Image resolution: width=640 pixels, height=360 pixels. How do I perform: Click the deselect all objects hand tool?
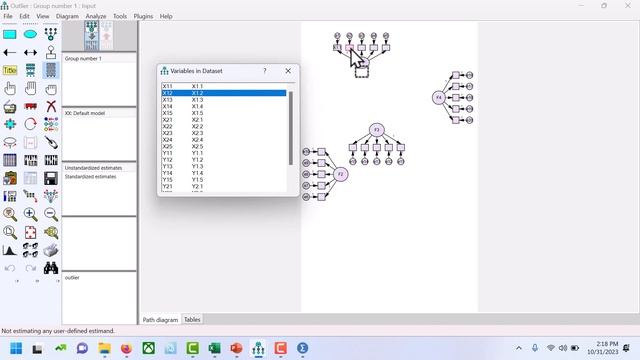[x=51, y=89]
